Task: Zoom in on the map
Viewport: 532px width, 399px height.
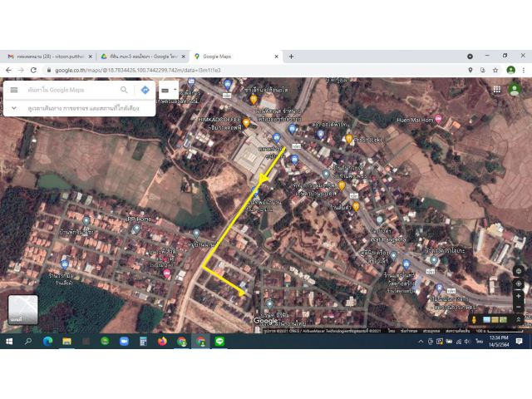Action: pos(519,296)
